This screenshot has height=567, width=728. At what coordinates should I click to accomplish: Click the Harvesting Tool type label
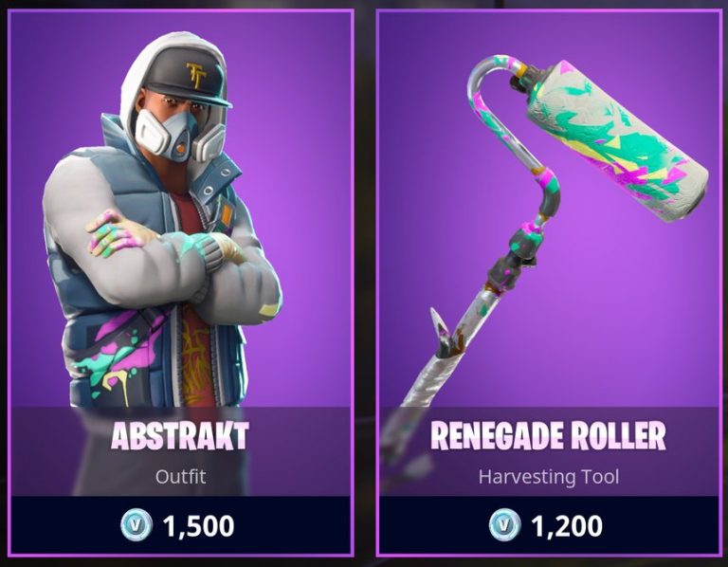pos(549,476)
